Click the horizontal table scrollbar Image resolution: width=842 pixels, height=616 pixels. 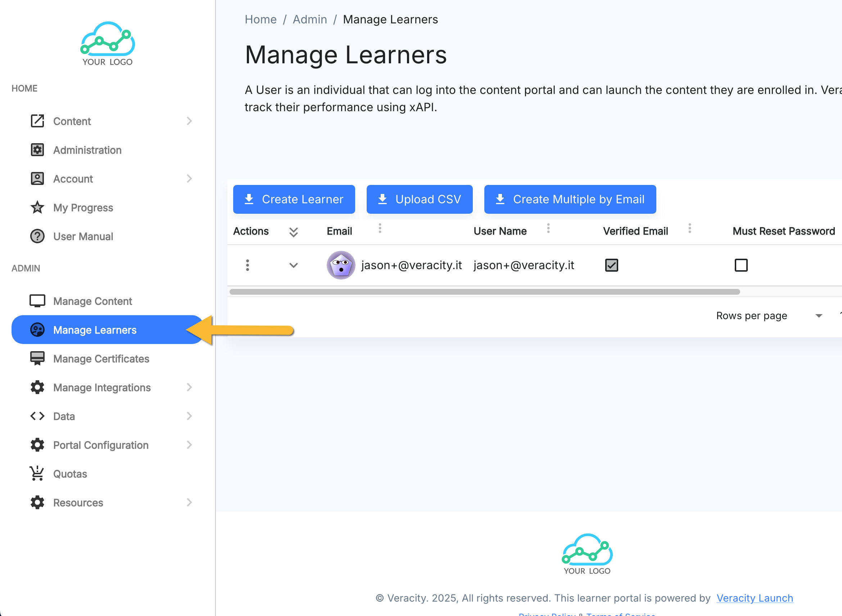point(485,291)
